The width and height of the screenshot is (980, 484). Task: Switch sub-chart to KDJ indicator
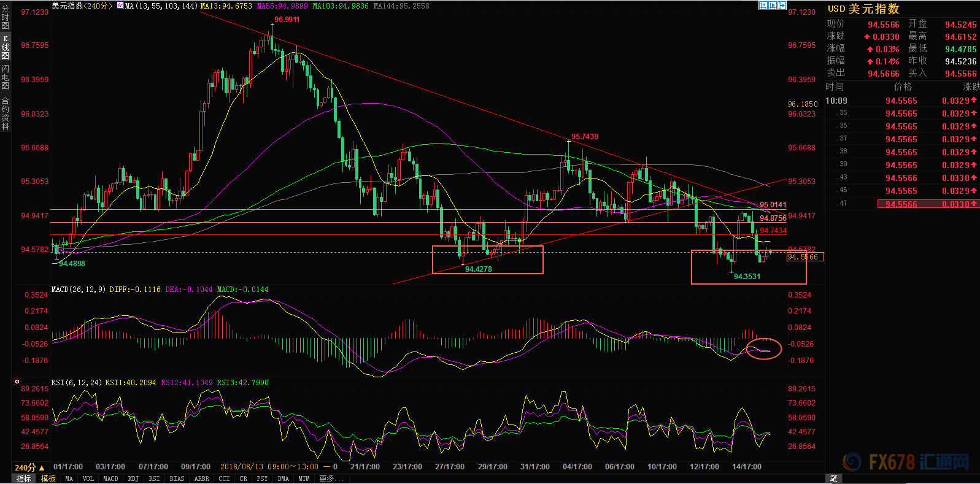[x=133, y=478]
